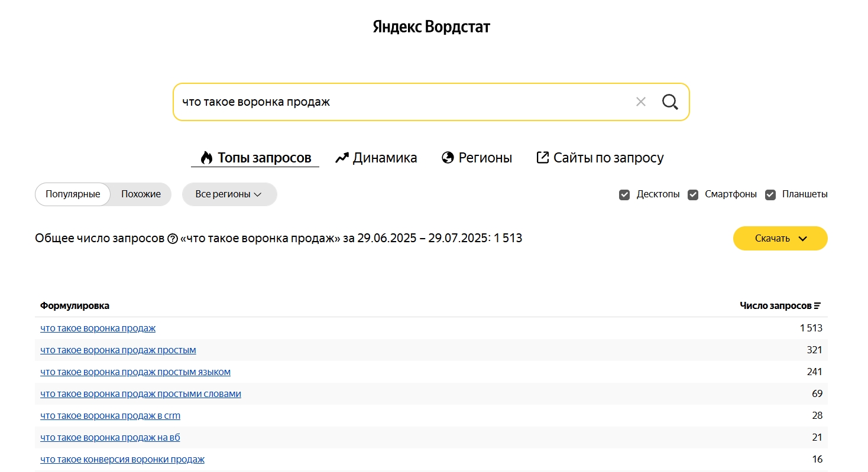The height and width of the screenshot is (472, 868).
Task: Open the Все регионы dropdown
Action: point(229,194)
